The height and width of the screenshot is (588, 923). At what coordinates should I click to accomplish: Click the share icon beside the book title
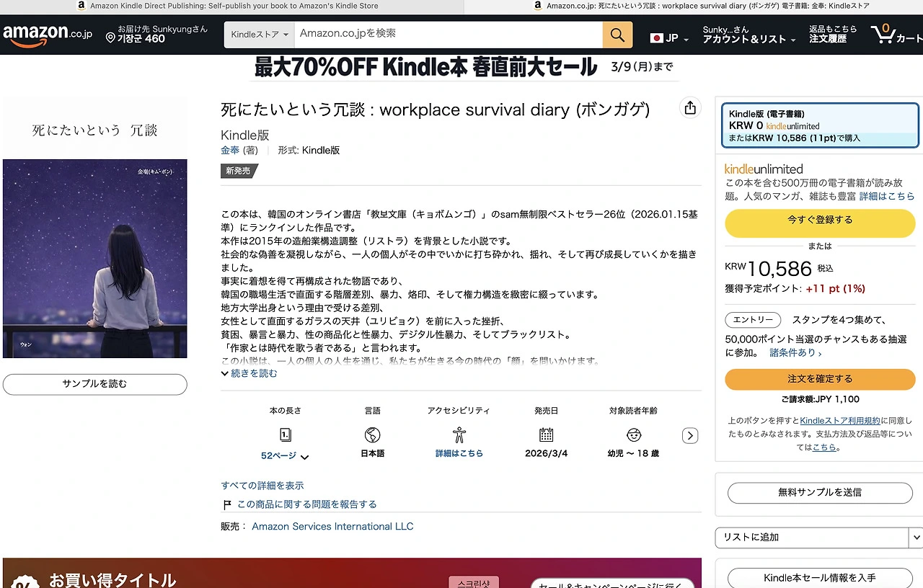coord(690,107)
